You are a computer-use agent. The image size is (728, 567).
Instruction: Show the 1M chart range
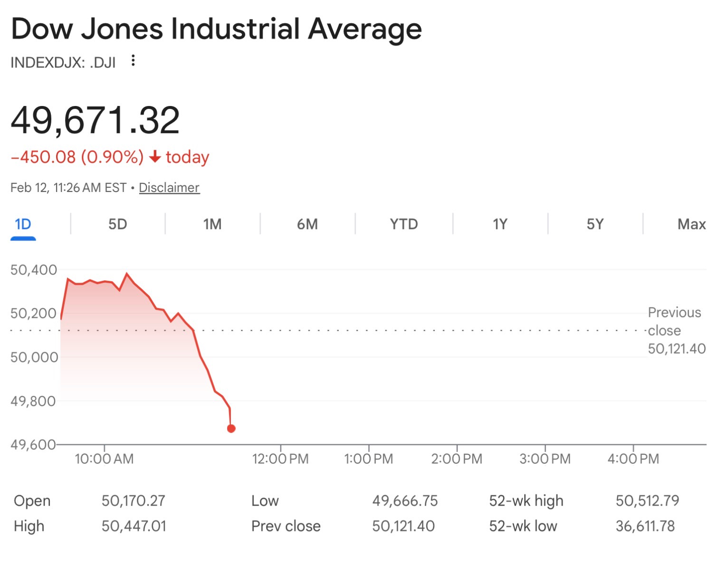point(212,224)
